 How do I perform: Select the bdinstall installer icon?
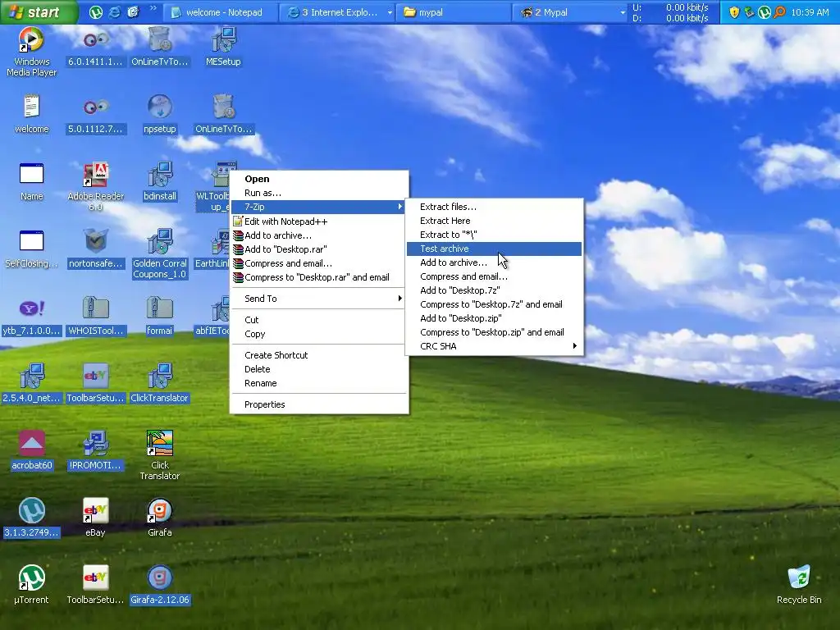(160, 175)
